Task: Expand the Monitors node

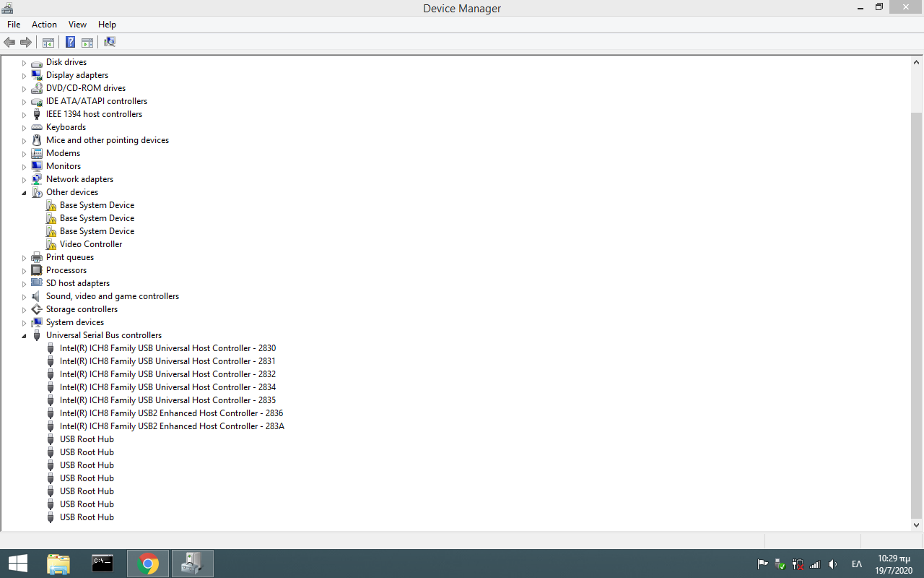Action: (24, 167)
